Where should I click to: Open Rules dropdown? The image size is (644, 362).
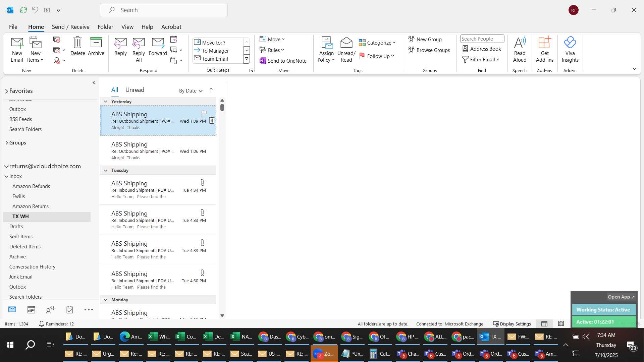[272, 50]
